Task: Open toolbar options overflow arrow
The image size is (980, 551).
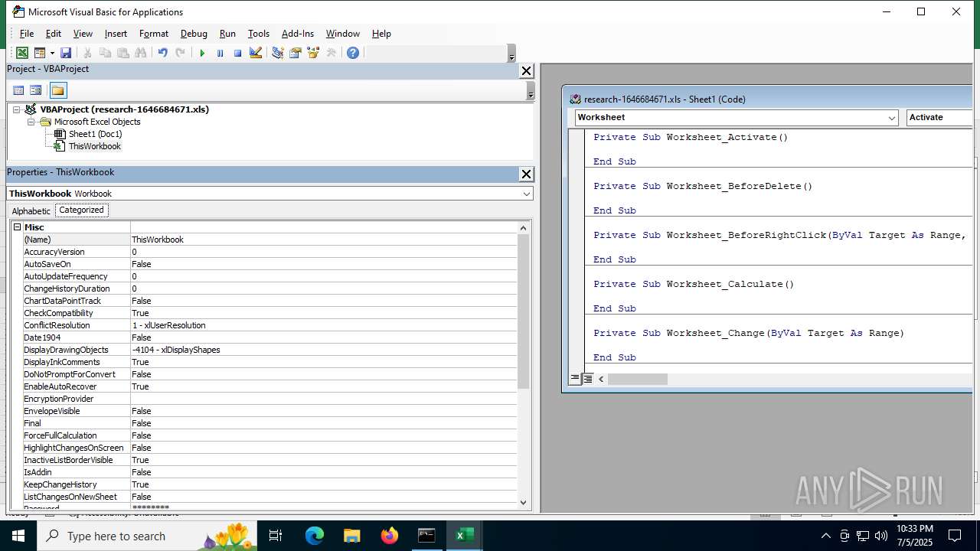Action: click(511, 55)
